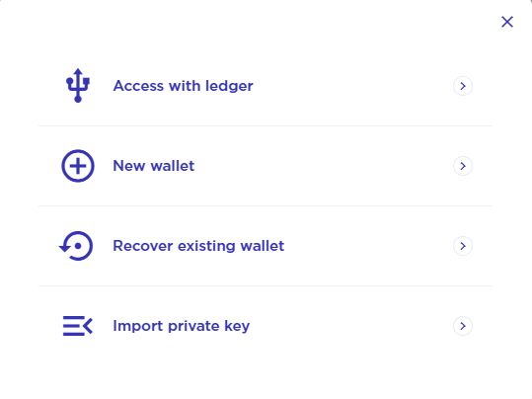The height and width of the screenshot is (399, 532).
Task: Open the chevron next to Access with ledger
Action: click(463, 86)
